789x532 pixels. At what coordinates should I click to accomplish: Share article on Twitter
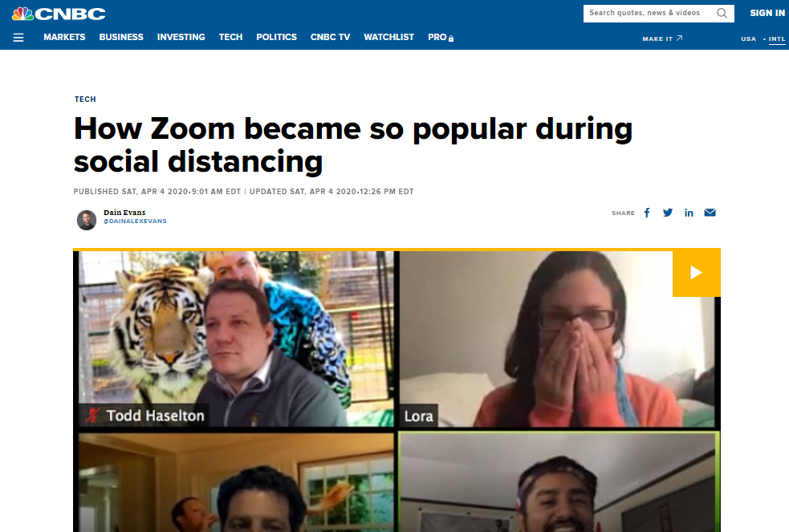(x=668, y=213)
